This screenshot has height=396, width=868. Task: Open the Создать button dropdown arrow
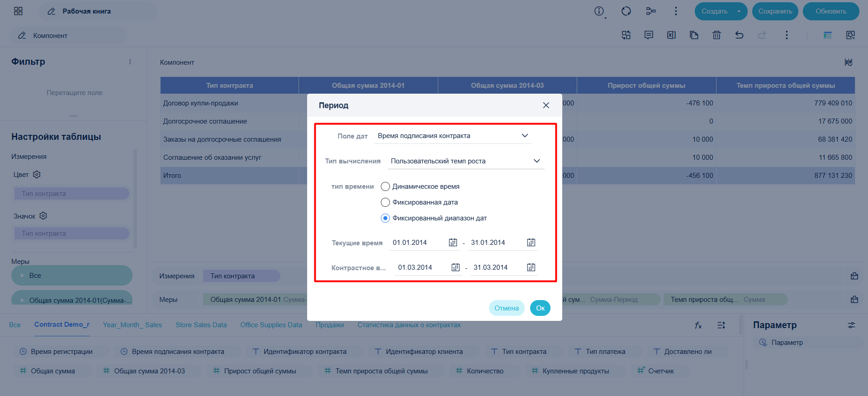coord(739,11)
